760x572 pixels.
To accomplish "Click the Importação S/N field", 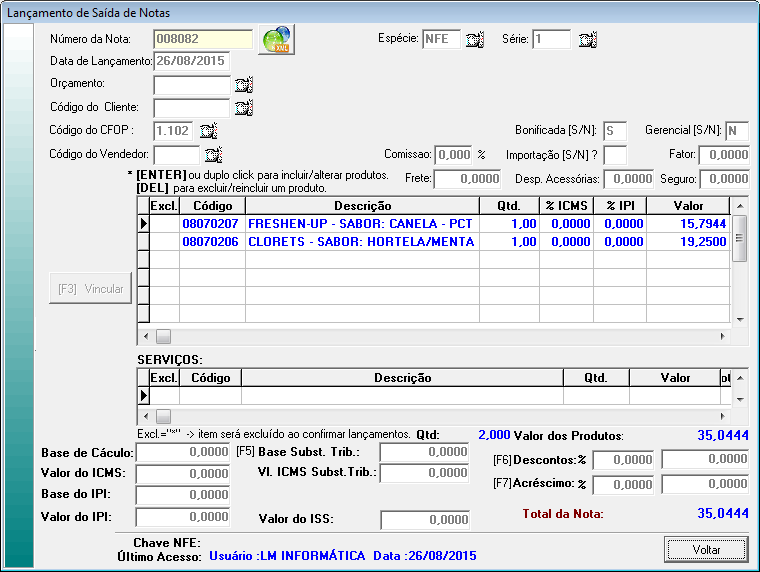I will (615, 155).
